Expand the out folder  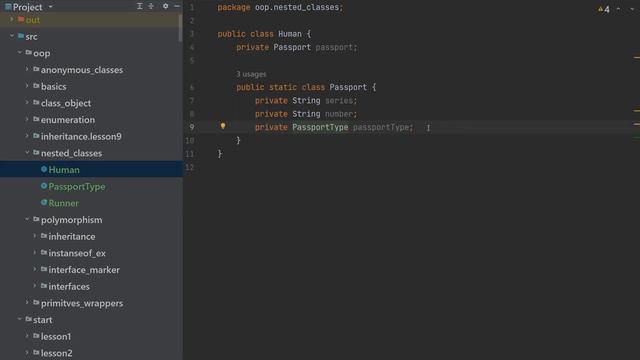point(11,20)
